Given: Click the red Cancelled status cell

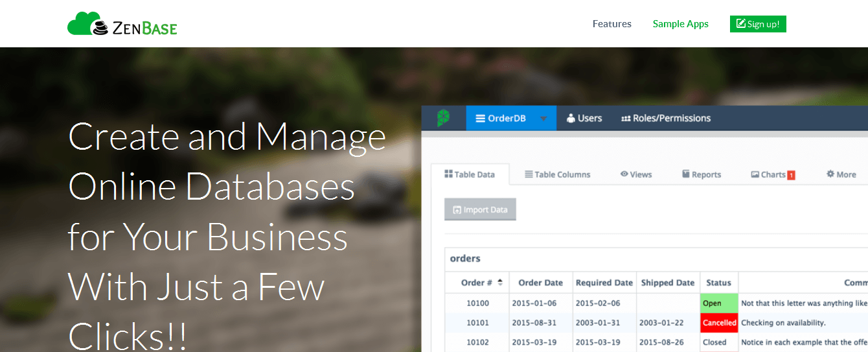Looking at the screenshot, I should 719,323.
